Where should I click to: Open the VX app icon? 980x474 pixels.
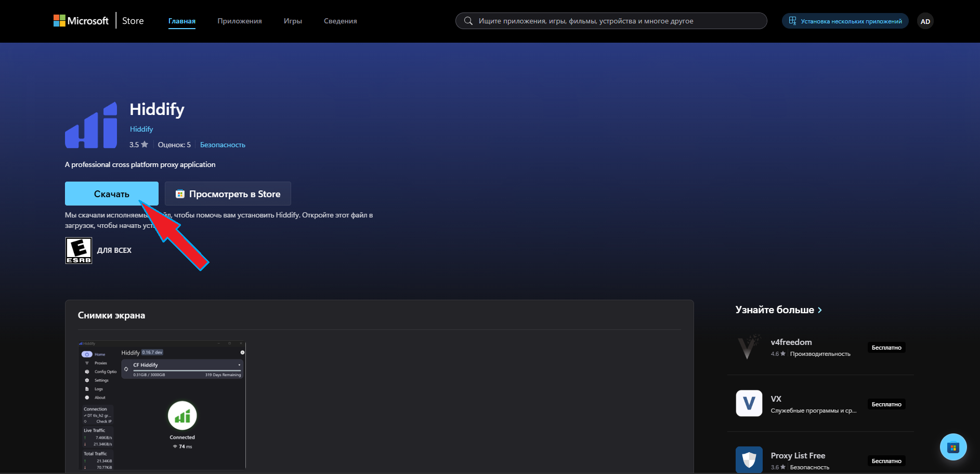tap(749, 403)
